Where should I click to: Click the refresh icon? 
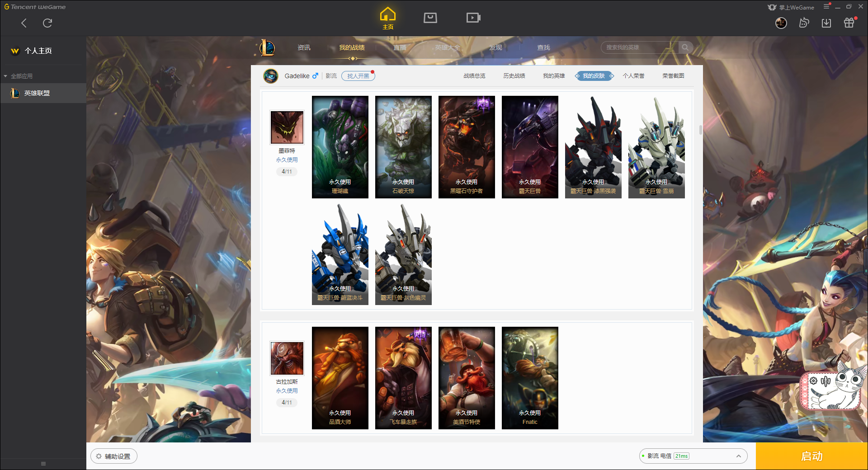tap(47, 23)
